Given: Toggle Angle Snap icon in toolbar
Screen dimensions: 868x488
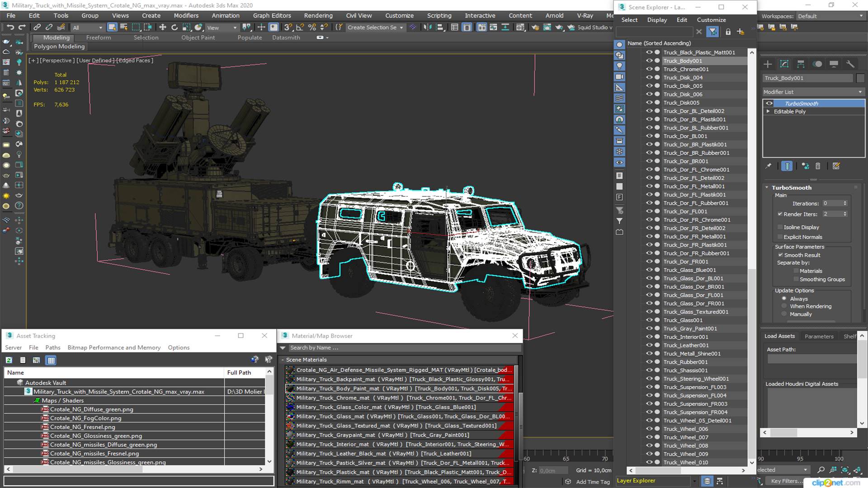Looking at the screenshot, I should coord(300,28).
